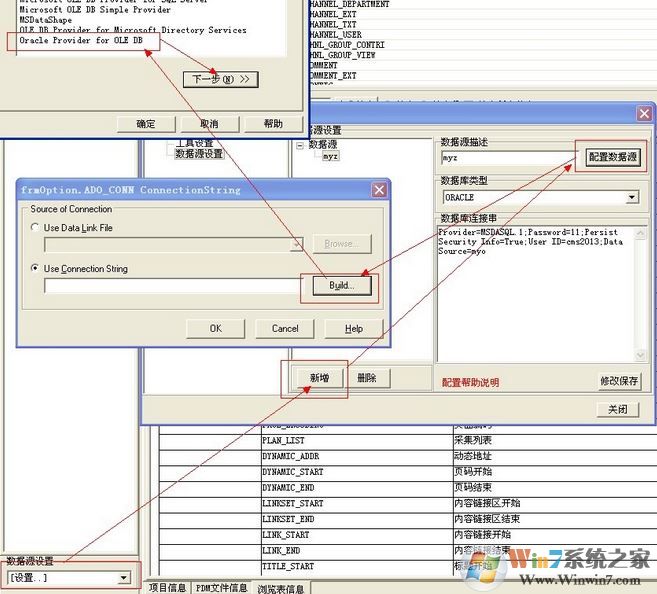This screenshot has height=594, width=657.
Task: Click OK in the ConnectionString dialog
Action: [x=216, y=328]
